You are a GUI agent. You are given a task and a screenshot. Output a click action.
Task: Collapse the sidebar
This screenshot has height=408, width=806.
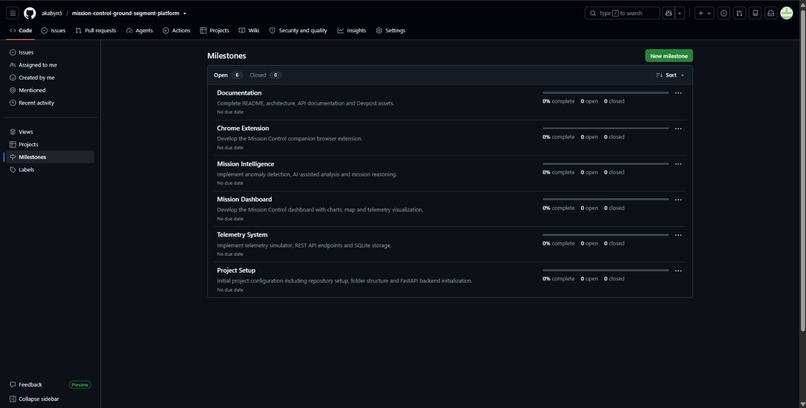pos(34,399)
